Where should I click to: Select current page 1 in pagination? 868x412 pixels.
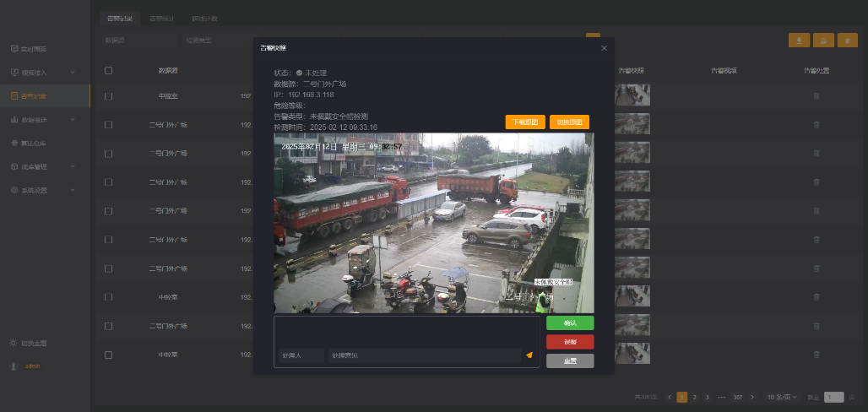682,397
